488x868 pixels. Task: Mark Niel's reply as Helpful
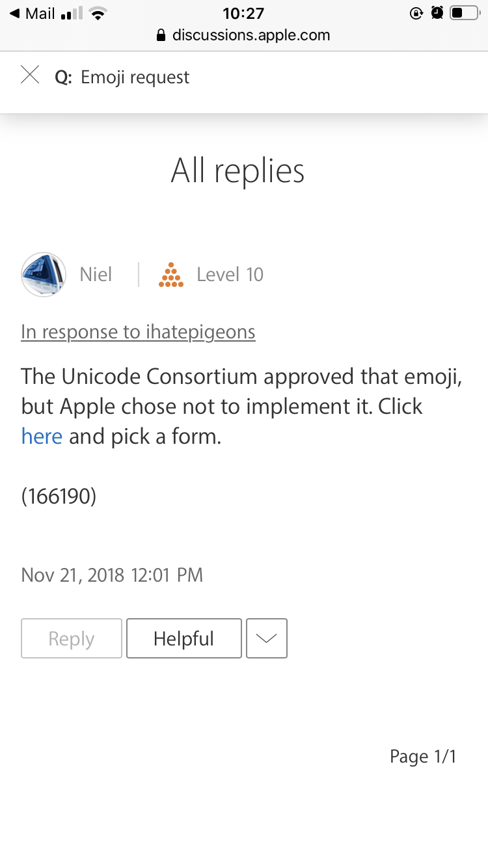click(183, 638)
